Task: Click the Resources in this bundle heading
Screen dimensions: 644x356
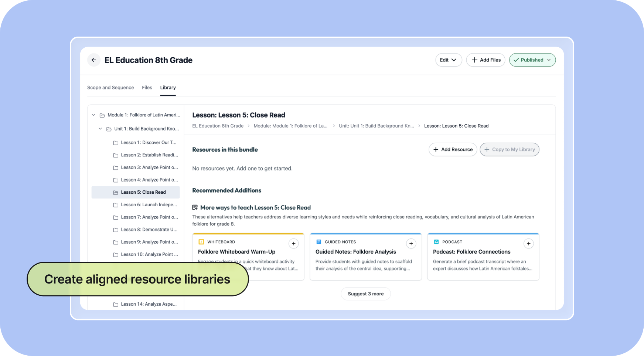Action: tap(225, 150)
